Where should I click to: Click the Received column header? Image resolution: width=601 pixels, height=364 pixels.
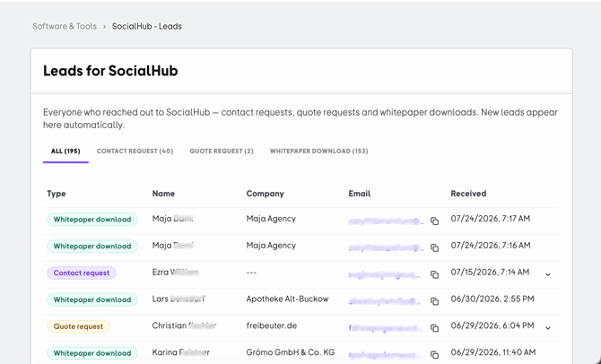(x=468, y=194)
